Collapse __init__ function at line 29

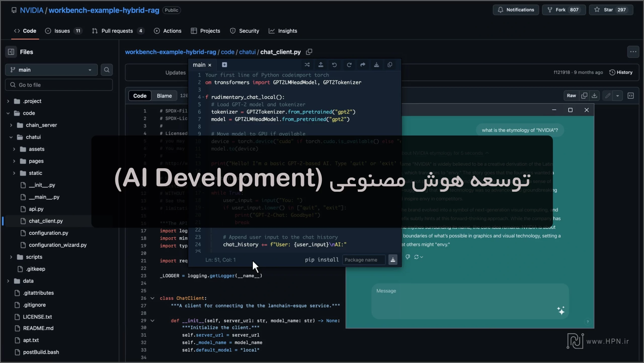coord(152,321)
